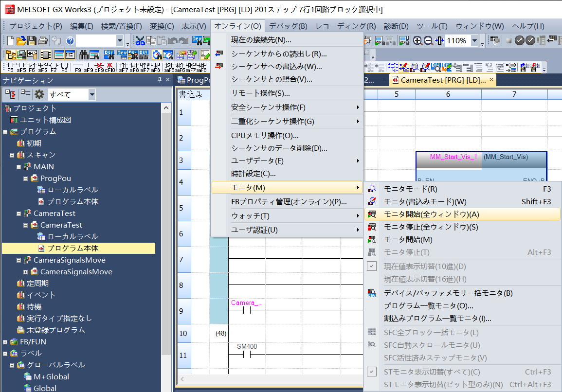562x392 pixels.
Task: Switch to the CameraTest [PRG] [LD] tab
Action: [x=442, y=80]
